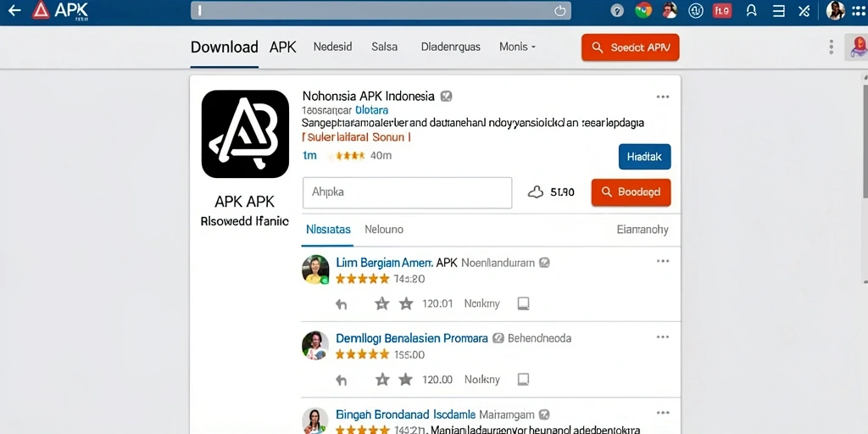This screenshot has height=434, width=868.
Task: Expand the Monls dropdown menu
Action: 518,47
